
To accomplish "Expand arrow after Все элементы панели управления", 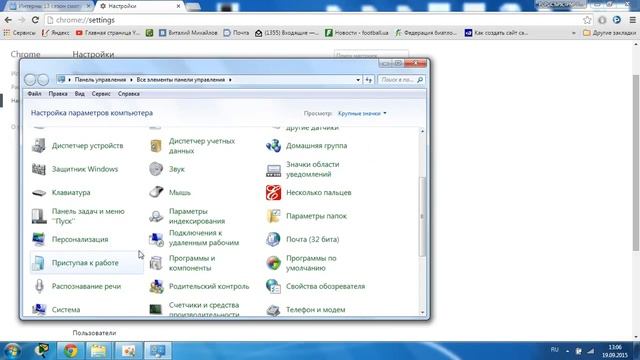I will [230, 80].
